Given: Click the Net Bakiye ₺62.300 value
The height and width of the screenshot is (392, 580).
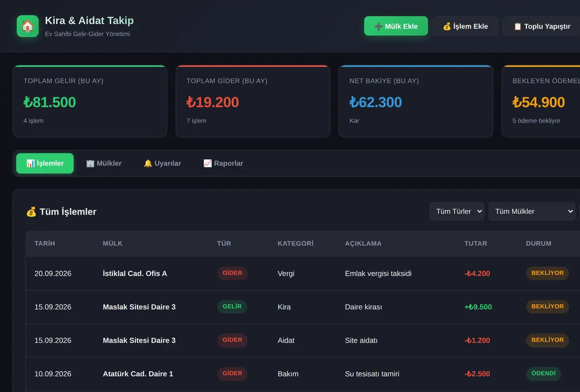Looking at the screenshot, I should 376,102.
